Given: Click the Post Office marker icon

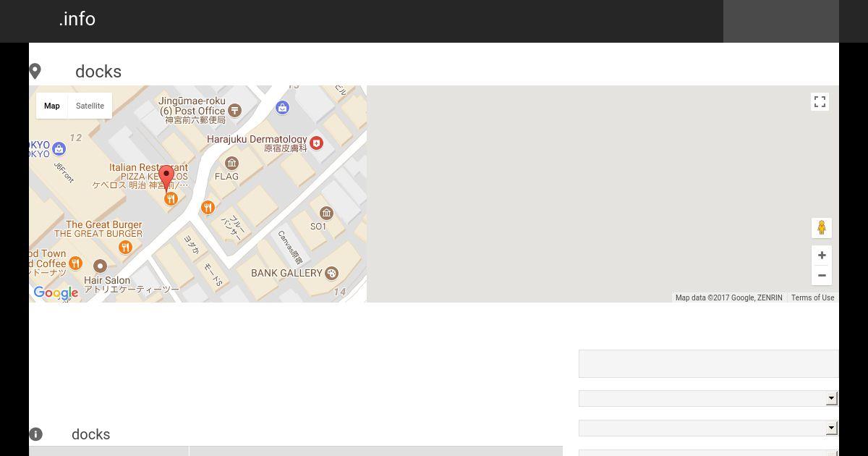Looking at the screenshot, I should click(x=234, y=110).
